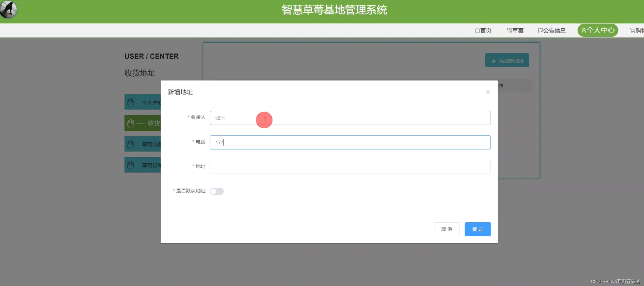644x286 pixels.
Task: Click the 智慧草莓基地管理系统 title
Action: click(334, 10)
